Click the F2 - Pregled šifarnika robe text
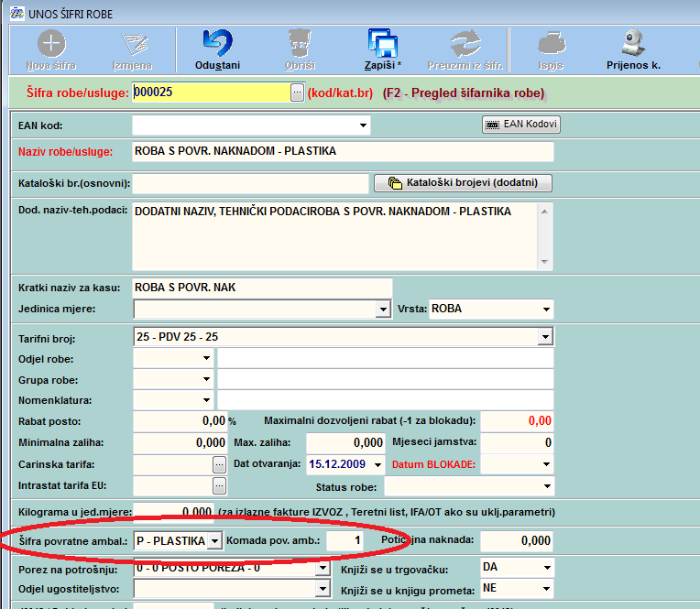Image resolution: width=700 pixels, height=609 pixels. click(464, 92)
